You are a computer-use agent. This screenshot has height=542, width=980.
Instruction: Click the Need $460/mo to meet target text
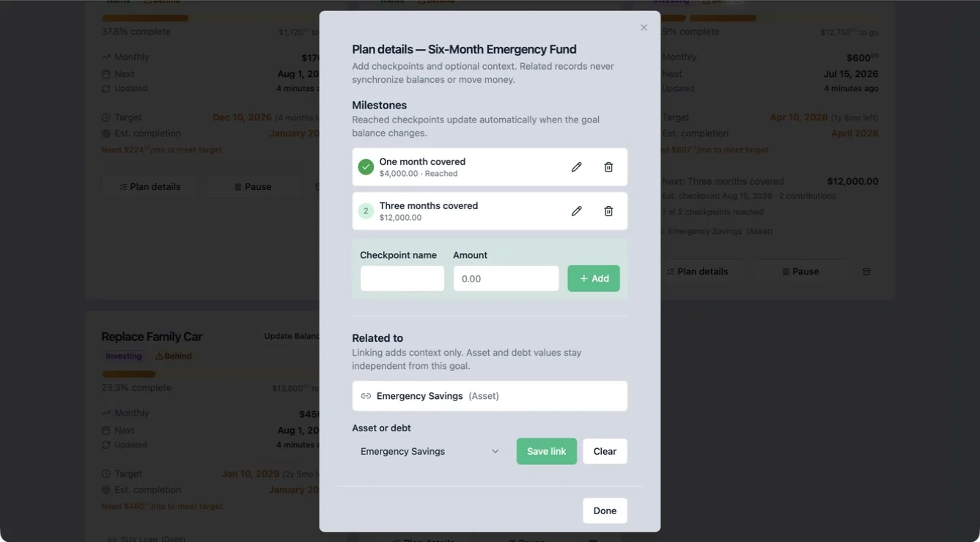(x=162, y=506)
